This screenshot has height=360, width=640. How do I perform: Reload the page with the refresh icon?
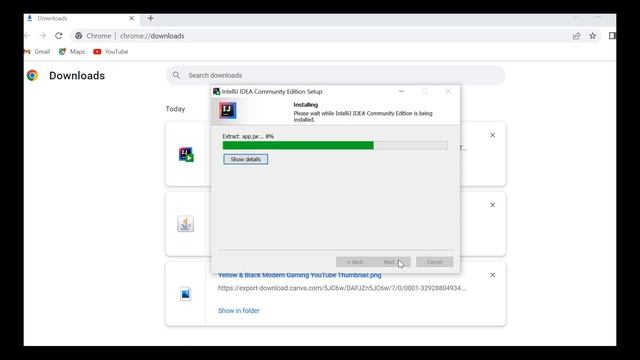click(x=59, y=36)
